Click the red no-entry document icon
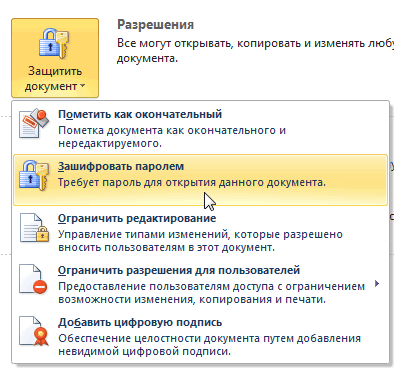 33,279
